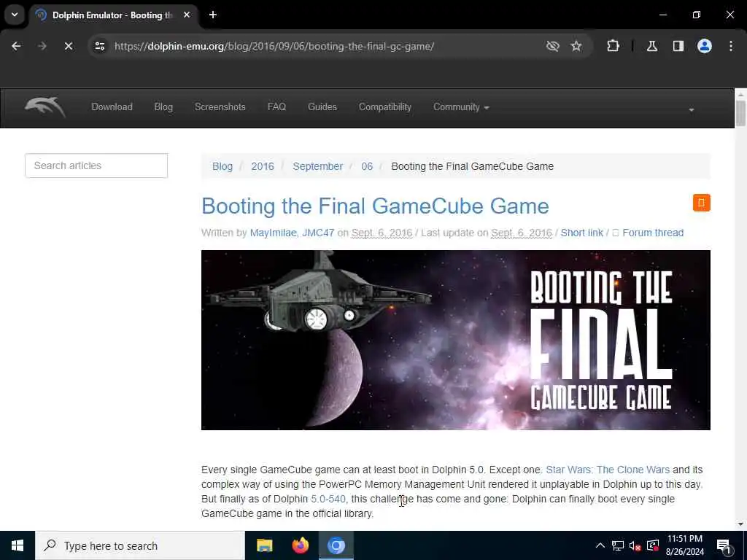
Task: Open the tab search dropdown arrow
Action: tap(15, 15)
